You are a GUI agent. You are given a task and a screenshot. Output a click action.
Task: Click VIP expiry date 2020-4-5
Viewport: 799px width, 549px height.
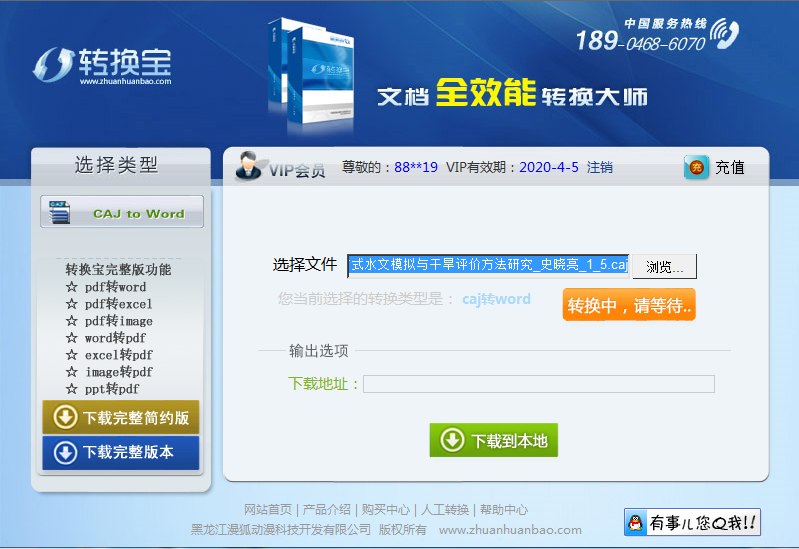[549, 167]
